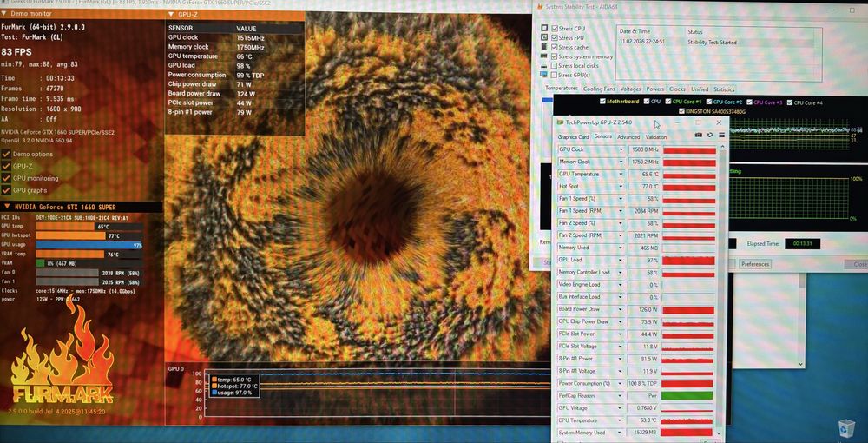Viewport: 868px width, 443px height.
Task: Open dropdown arrow for CPU Temperature sensor
Action: pyautogui.click(x=621, y=420)
